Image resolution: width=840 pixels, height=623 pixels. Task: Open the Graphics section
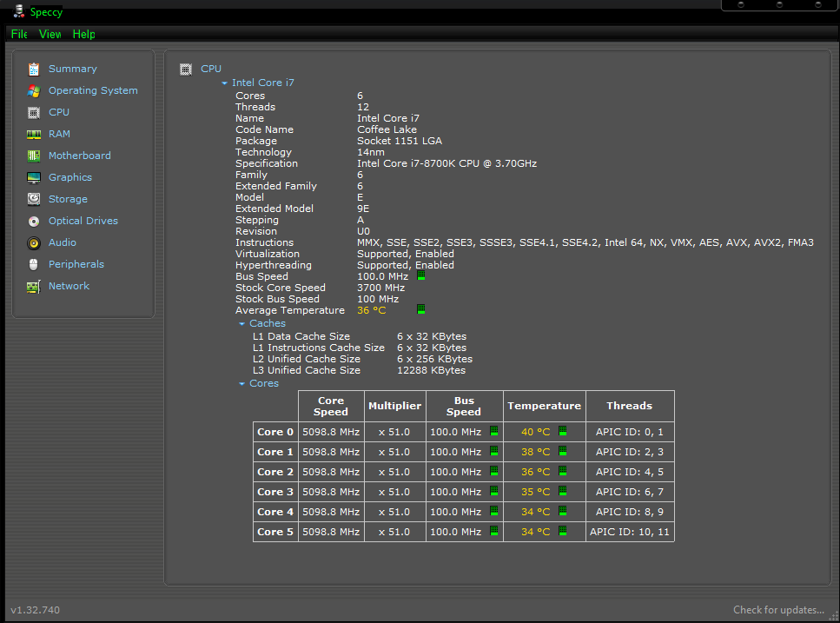pyautogui.click(x=70, y=177)
